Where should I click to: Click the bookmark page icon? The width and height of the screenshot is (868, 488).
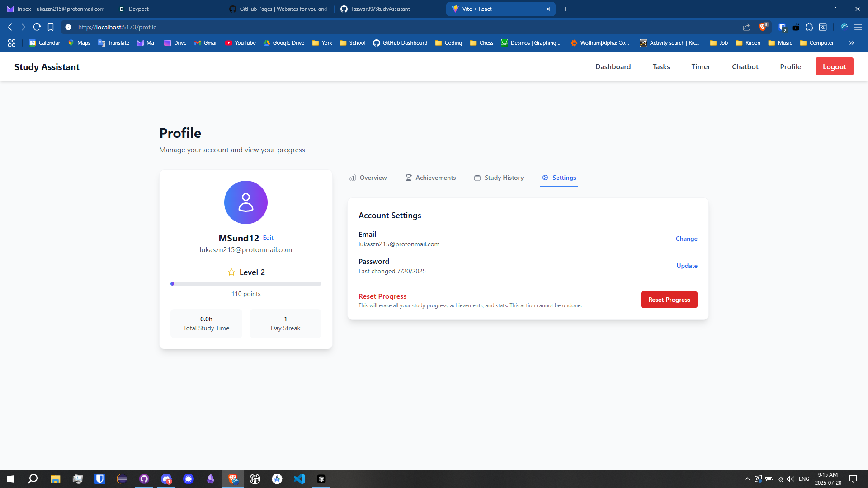click(51, 27)
